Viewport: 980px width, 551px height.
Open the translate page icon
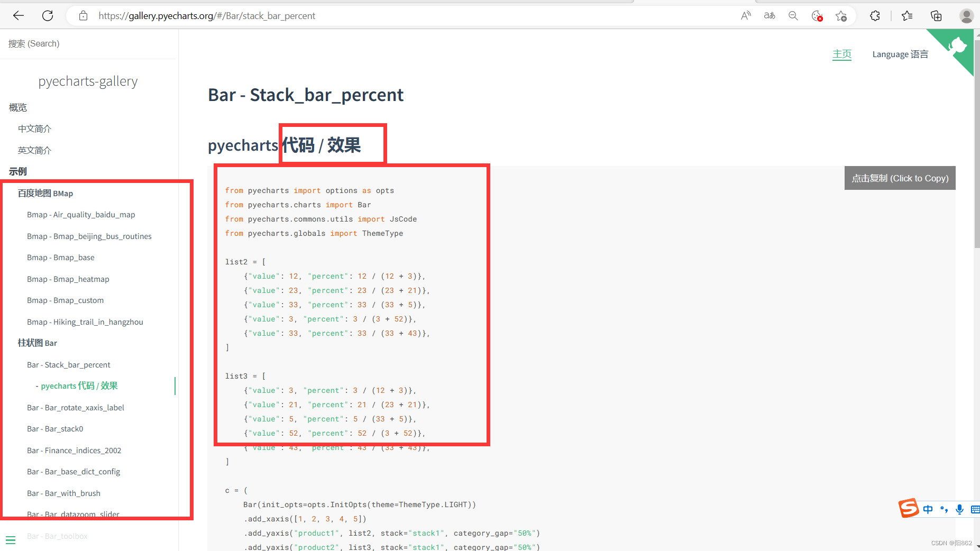pyautogui.click(x=770, y=16)
